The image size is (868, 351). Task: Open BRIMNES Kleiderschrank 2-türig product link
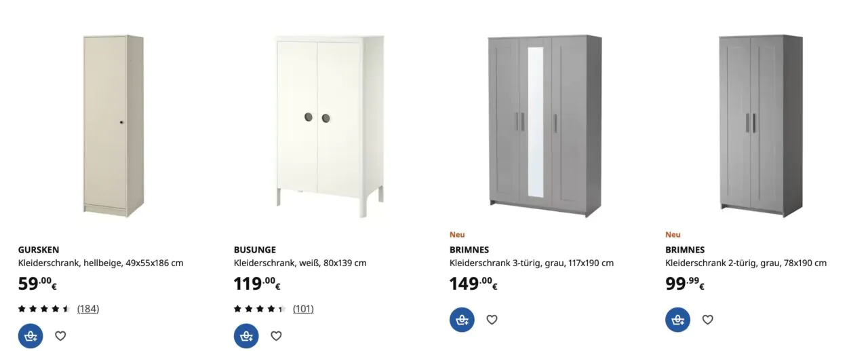746,263
